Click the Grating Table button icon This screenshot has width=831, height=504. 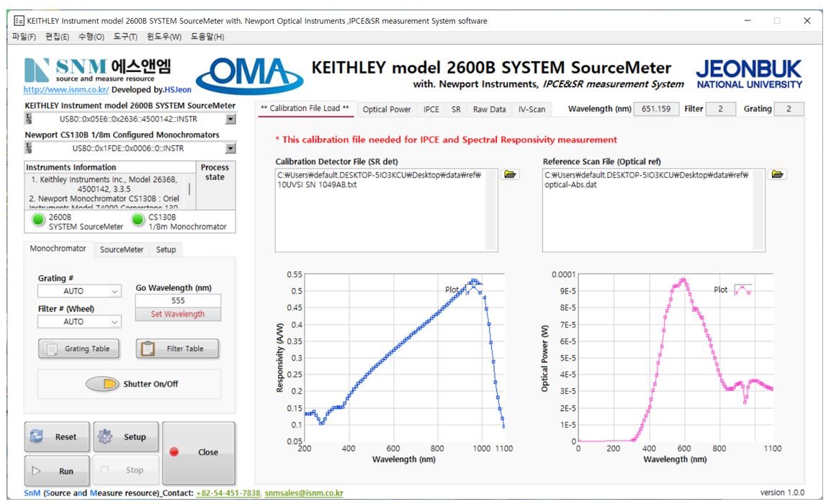coord(52,349)
